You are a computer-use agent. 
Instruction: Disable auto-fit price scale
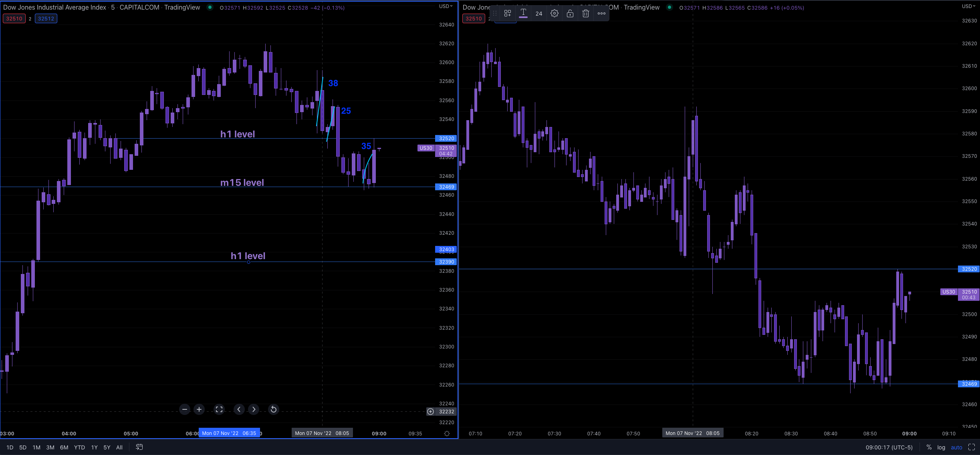tap(957, 447)
